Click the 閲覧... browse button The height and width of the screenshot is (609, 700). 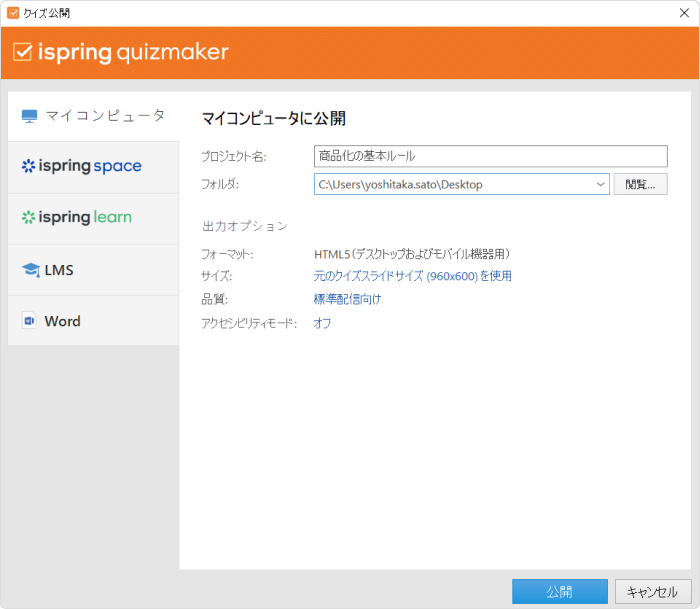pos(641,184)
